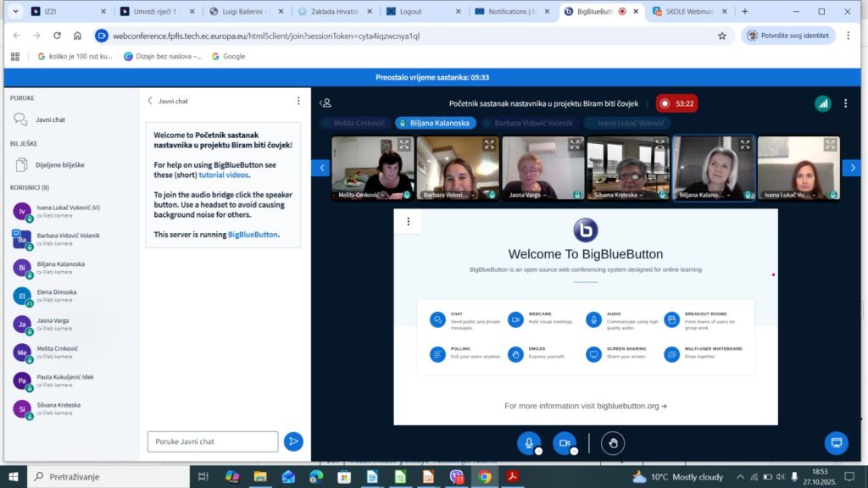
Task: Click the BigBlueButton server link in chat
Action: coord(253,234)
